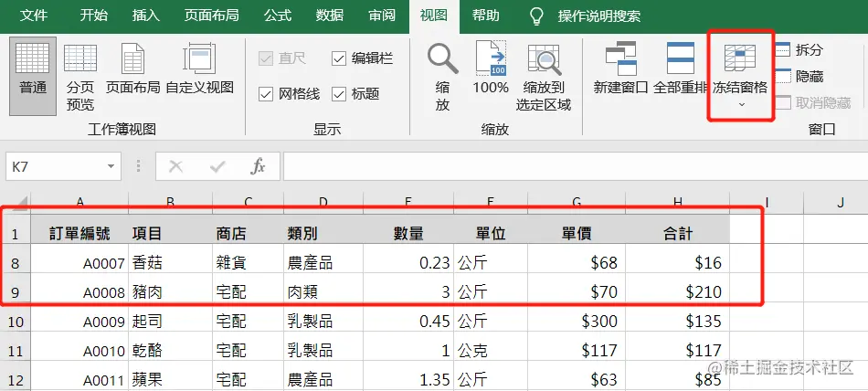The height and width of the screenshot is (391, 868).
Task: Reset zoom to 100%
Action: (491, 68)
